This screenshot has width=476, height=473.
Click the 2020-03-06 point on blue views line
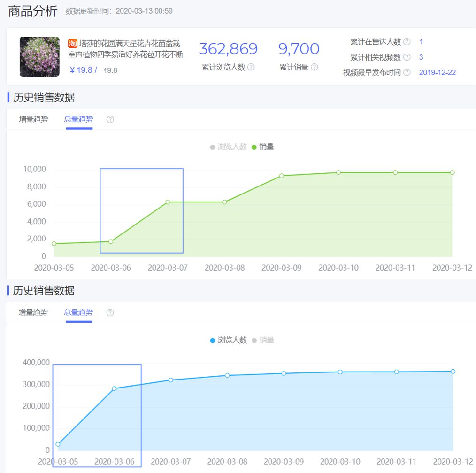pos(114,388)
